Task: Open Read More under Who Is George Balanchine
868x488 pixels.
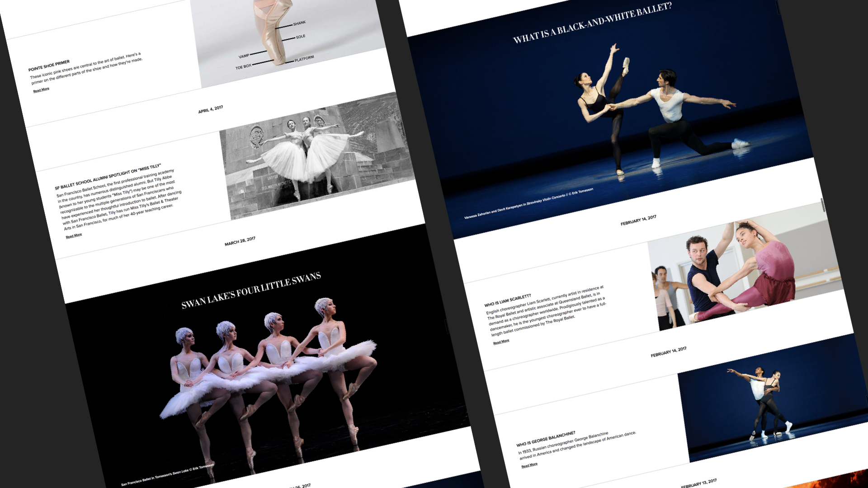Action: (529, 465)
